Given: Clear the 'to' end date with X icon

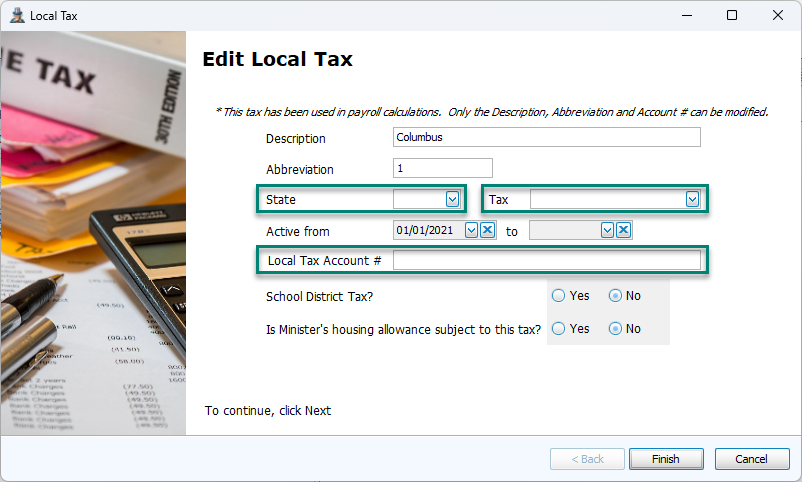Looking at the screenshot, I should click(x=623, y=230).
